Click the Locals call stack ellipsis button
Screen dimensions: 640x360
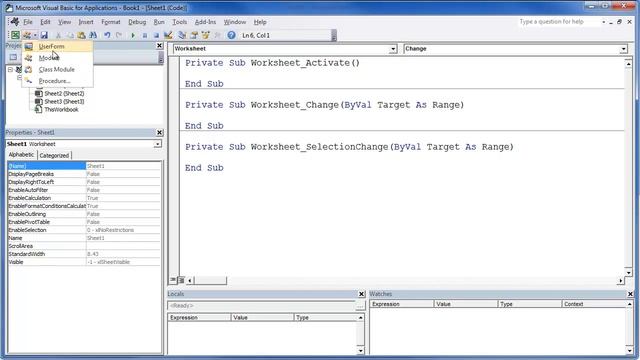pos(360,306)
